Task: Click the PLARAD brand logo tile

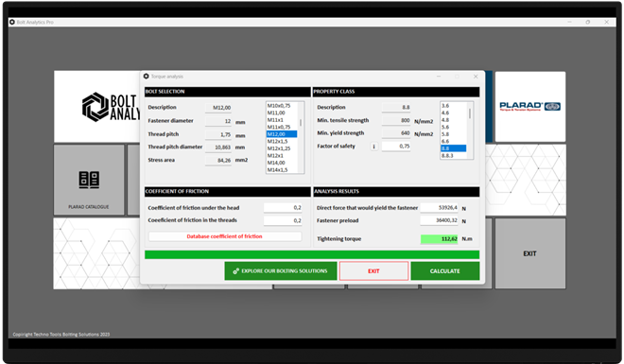Action: [529, 107]
